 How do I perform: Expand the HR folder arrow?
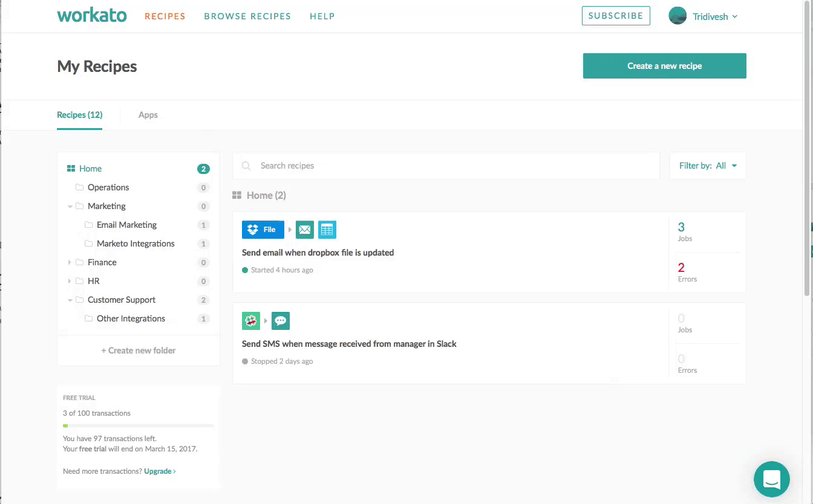click(x=70, y=281)
